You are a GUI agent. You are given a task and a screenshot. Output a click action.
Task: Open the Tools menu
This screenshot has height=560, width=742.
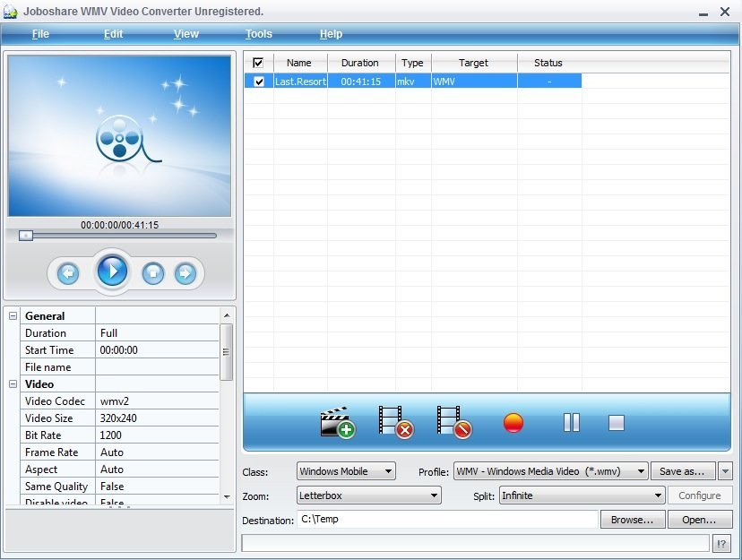pyautogui.click(x=257, y=33)
